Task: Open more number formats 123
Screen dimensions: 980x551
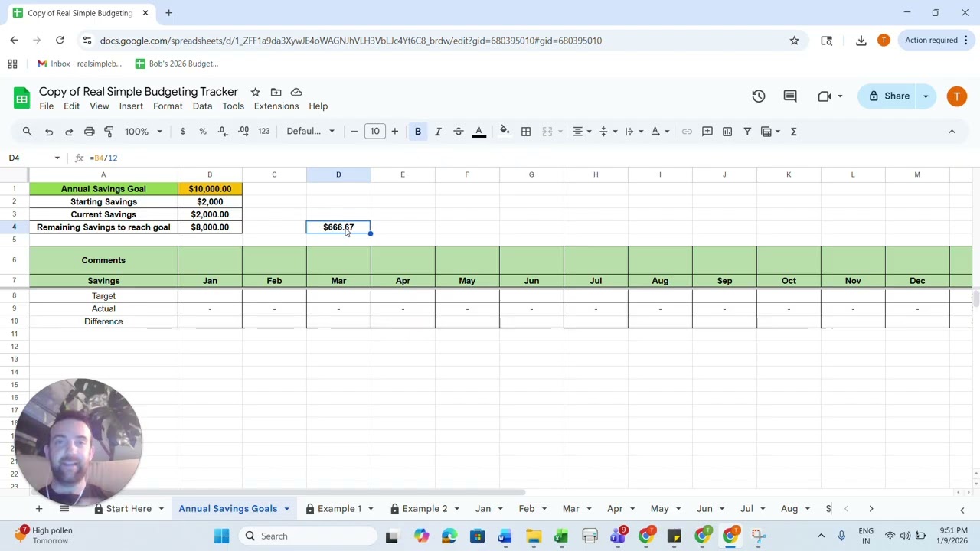Action: 264,132
